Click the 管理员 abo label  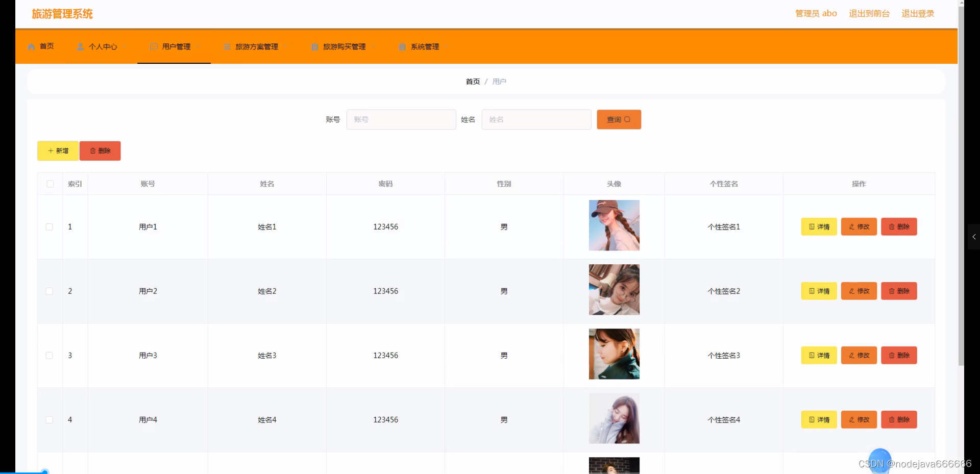click(x=816, y=14)
